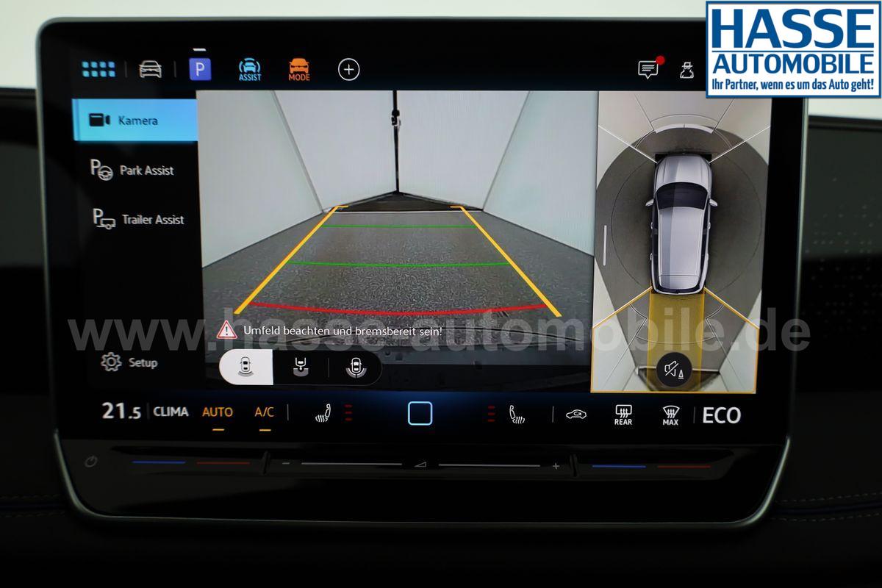This screenshot has width=882, height=588.
Task: Open the Setup settings
Action: pos(129,362)
